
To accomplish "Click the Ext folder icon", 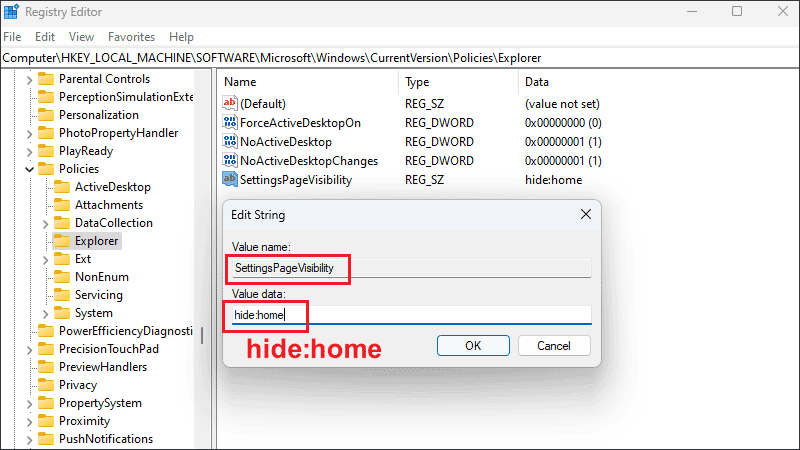I will click(62, 259).
